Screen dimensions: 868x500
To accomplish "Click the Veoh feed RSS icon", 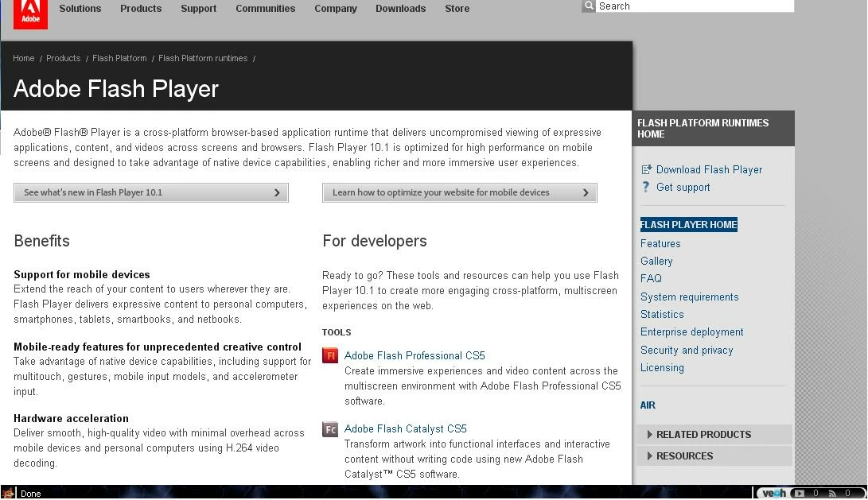I will tap(832, 493).
